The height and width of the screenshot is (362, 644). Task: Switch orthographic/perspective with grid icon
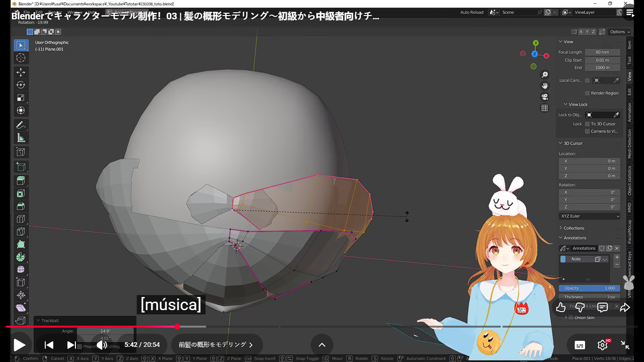tap(545, 108)
